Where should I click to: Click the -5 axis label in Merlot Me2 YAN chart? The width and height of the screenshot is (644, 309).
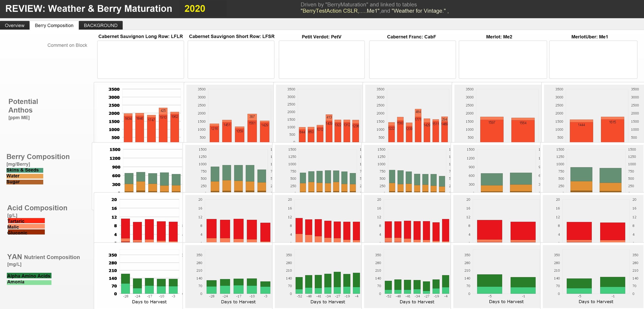point(490,296)
